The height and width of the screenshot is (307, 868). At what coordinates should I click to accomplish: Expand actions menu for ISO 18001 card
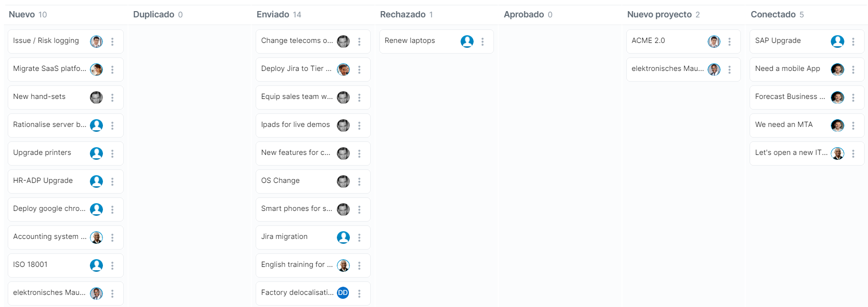click(x=113, y=265)
